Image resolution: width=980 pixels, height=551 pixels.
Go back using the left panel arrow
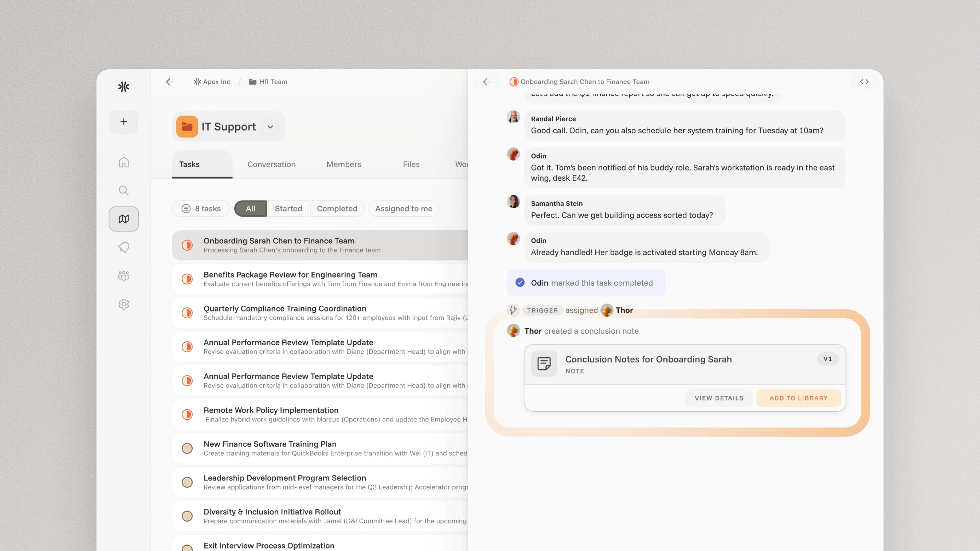[x=170, y=82]
